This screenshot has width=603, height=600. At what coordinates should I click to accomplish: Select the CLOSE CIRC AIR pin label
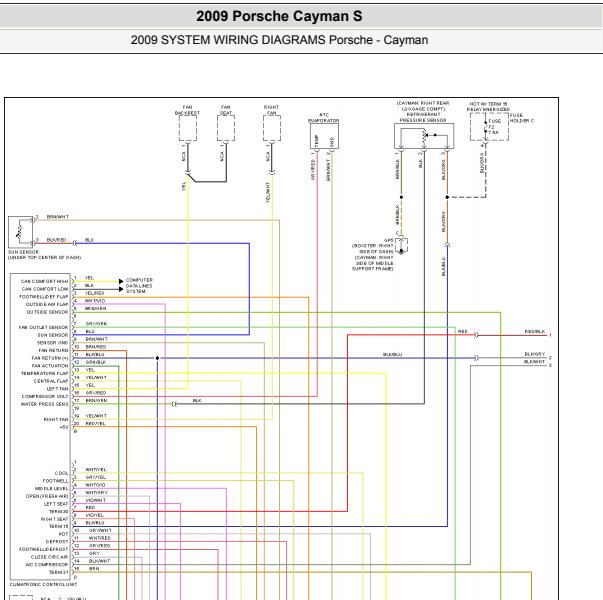click(x=49, y=557)
